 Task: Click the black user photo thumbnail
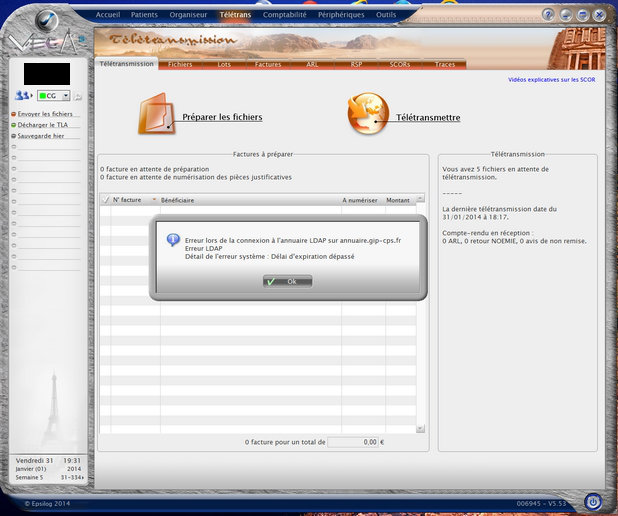click(47, 74)
